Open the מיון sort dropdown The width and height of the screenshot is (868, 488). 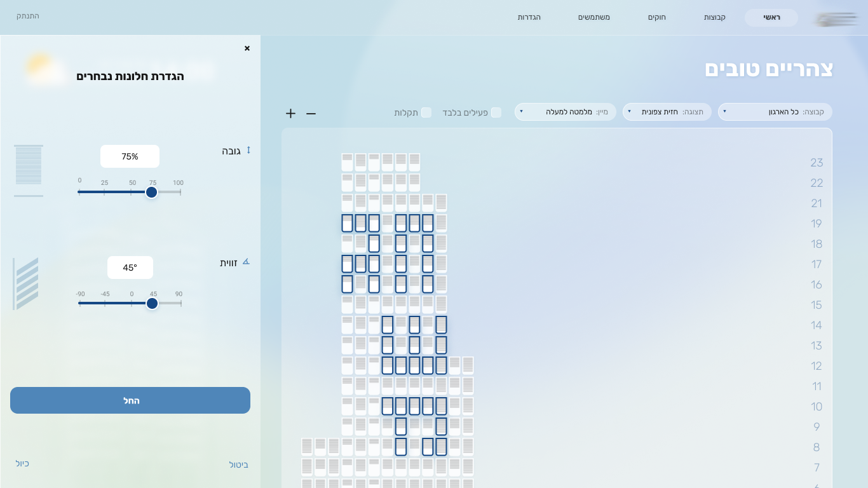[x=565, y=112]
